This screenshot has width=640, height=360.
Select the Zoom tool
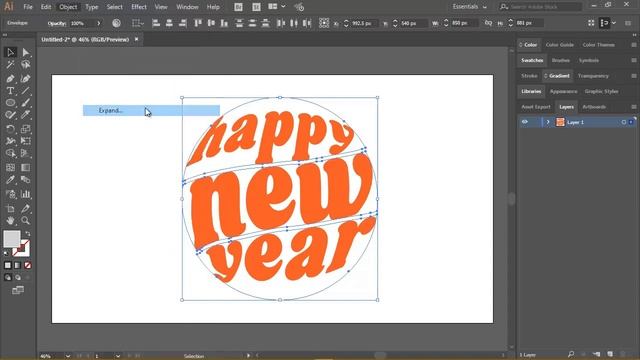(26, 221)
